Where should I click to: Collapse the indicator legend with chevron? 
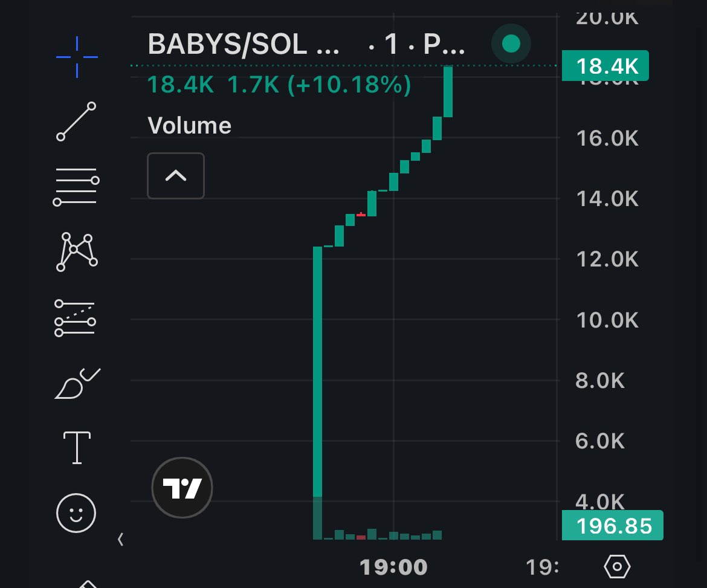click(x=176, y=175)
